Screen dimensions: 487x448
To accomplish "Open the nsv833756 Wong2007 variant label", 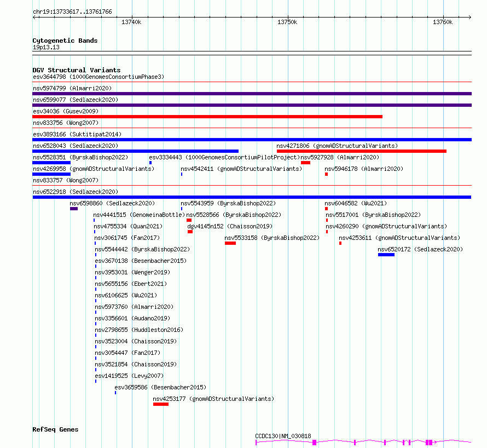I will [x=66, y=123].
